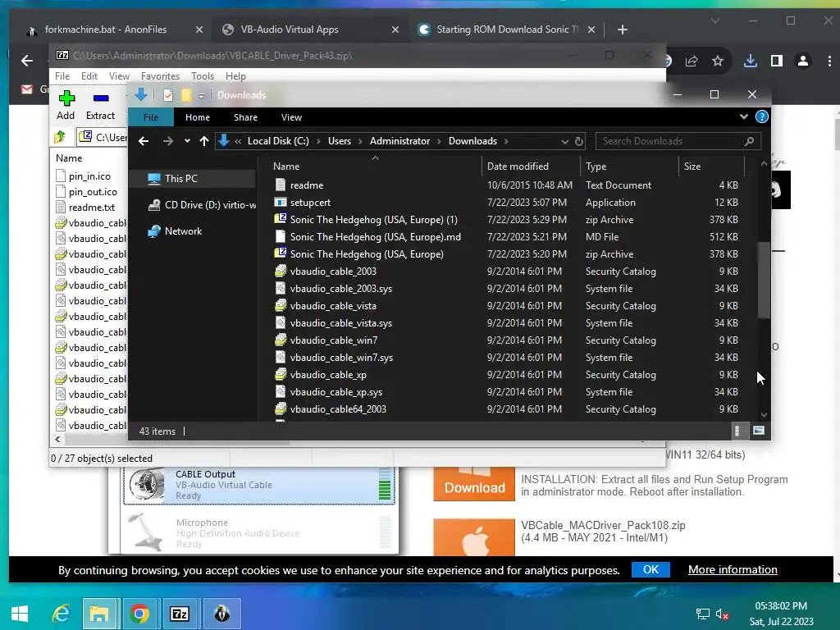Switch to large icons view layout

pos(759,431)
